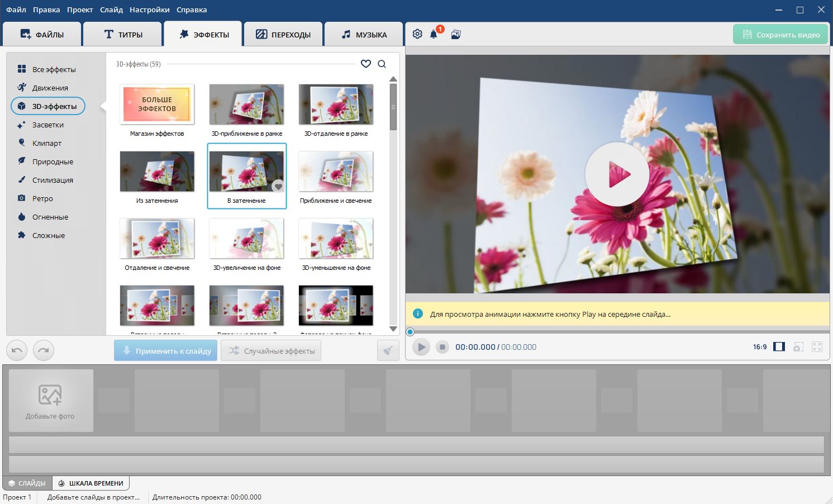The image size is (833, 504).
Task: Click Случайные эффекты button
Action: tap(271, 351)
